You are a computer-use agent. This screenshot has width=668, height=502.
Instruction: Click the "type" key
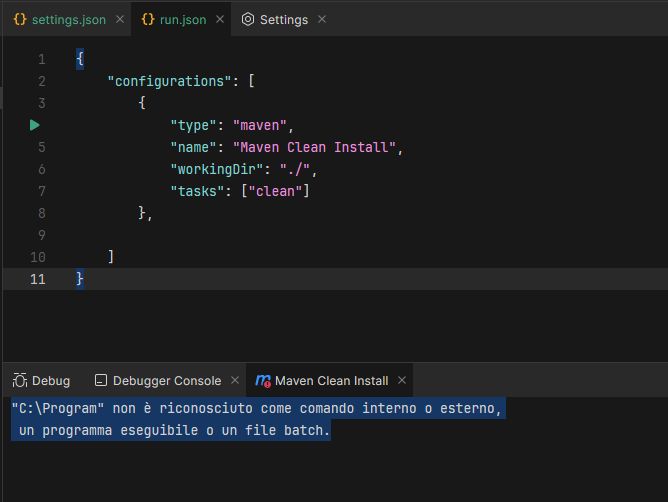click(x=193, y=125)
